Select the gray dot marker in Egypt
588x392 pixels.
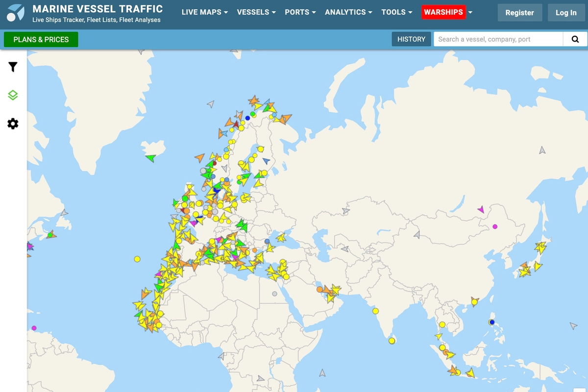pos(274,294)
